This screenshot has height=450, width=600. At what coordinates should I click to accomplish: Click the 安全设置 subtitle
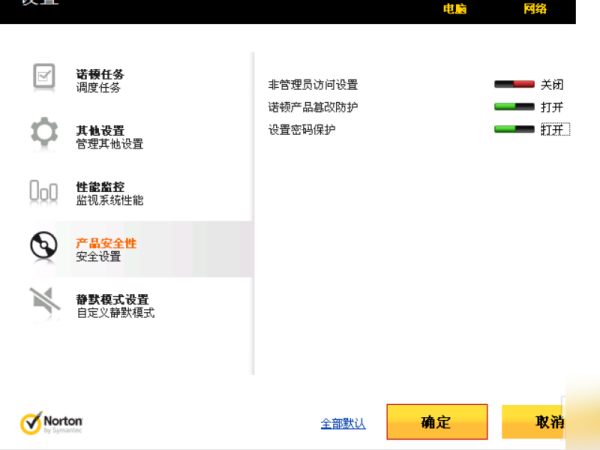pyautogui.click(x=98, y=256)
